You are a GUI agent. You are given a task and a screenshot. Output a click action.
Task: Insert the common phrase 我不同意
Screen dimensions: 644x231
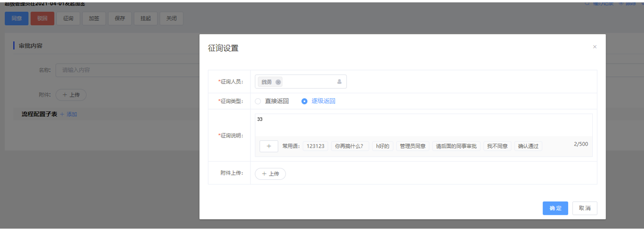[x=497, y=146]
